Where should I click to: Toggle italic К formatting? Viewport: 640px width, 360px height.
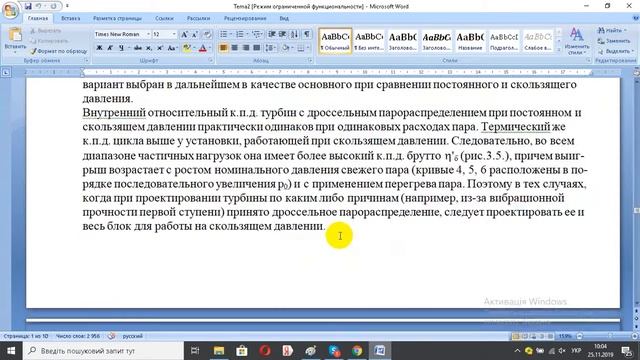(x=110, y=48)
